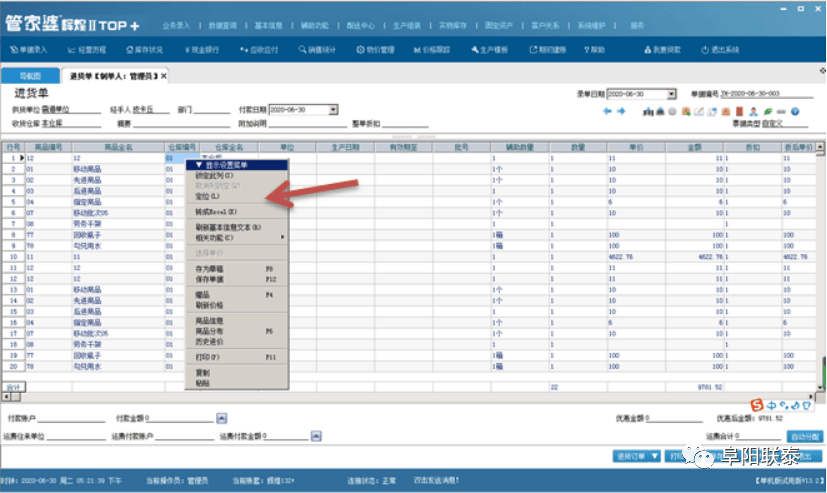Choose 粘贴 in the context menu
827x493 pixels.
[x=237, y=383]
